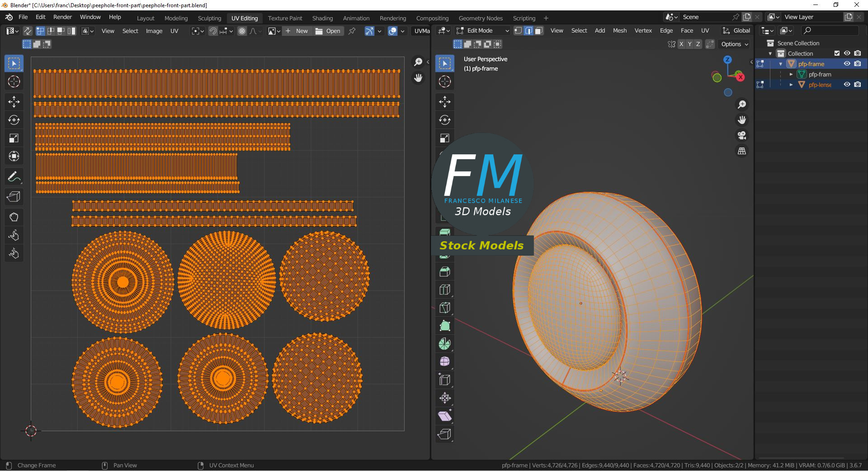Select the Cursor tool in 3D viewport

click(445, 81)
